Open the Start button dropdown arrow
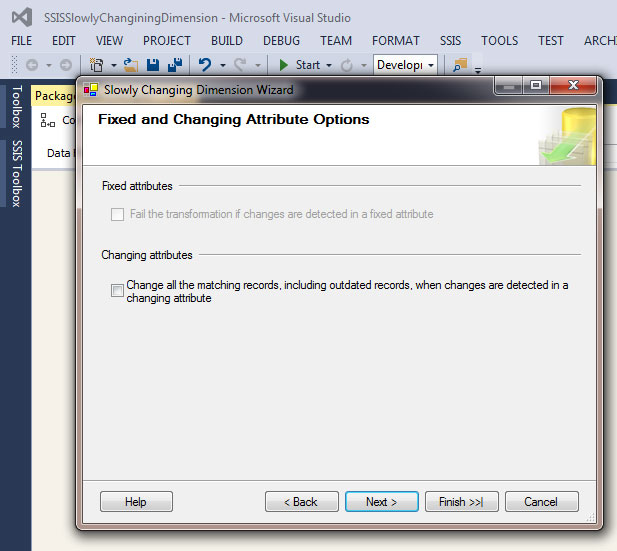 (329, 65)
